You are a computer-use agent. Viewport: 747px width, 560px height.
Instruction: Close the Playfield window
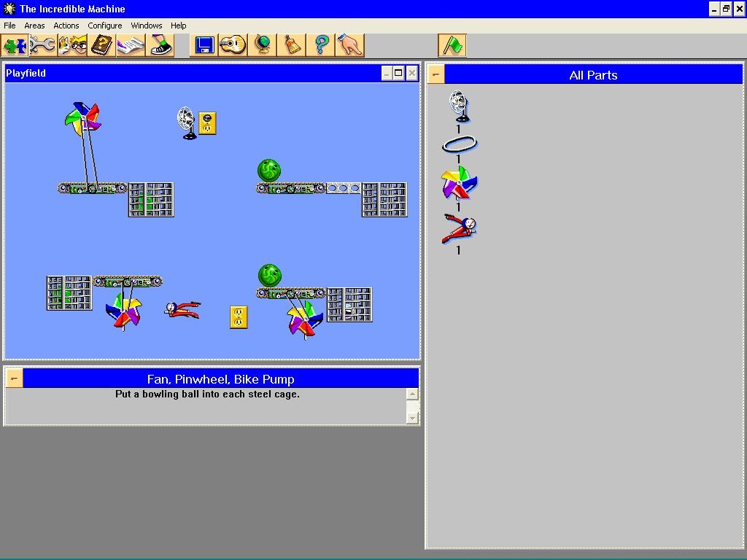point(412,73)
